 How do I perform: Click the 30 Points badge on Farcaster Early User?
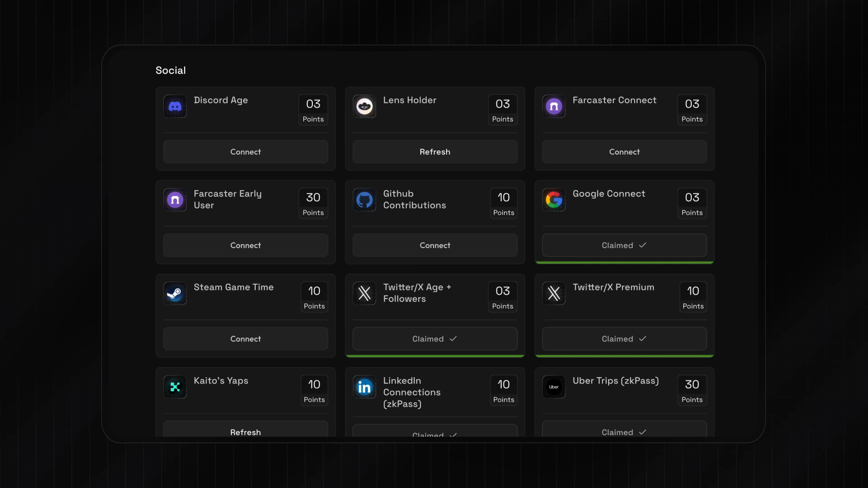coord(313,203)
